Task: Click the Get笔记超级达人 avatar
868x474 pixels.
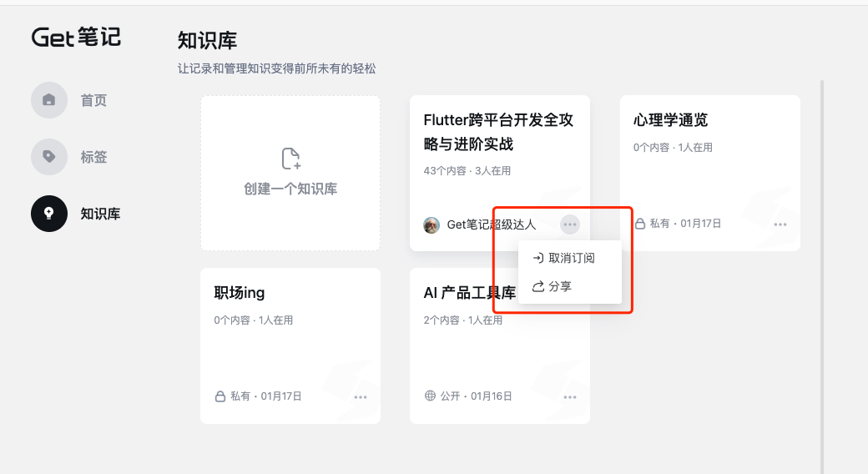Action: pos(431,224)
